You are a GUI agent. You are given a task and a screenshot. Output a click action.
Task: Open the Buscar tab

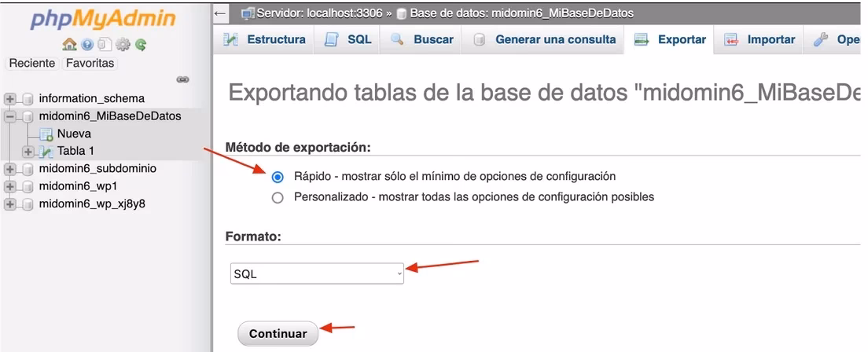coord(421,40)
